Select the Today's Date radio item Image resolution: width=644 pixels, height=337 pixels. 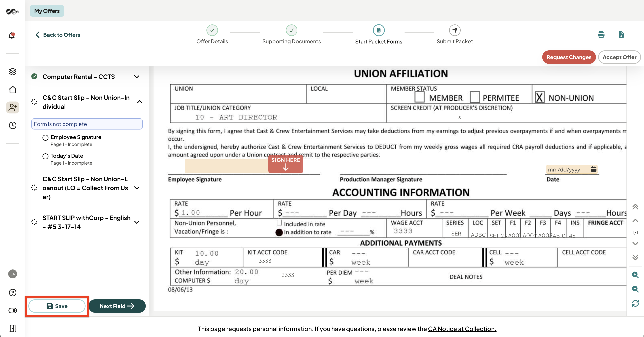pos(45,156)
